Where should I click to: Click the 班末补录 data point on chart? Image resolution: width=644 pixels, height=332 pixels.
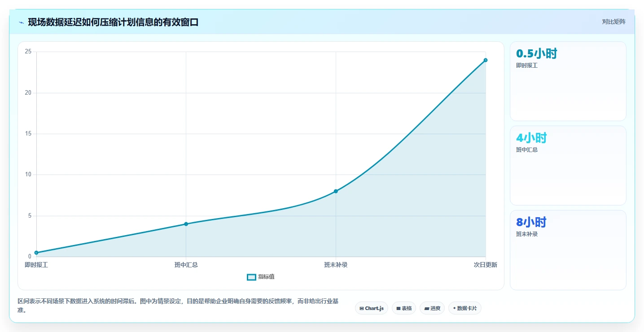coord(336,191)
